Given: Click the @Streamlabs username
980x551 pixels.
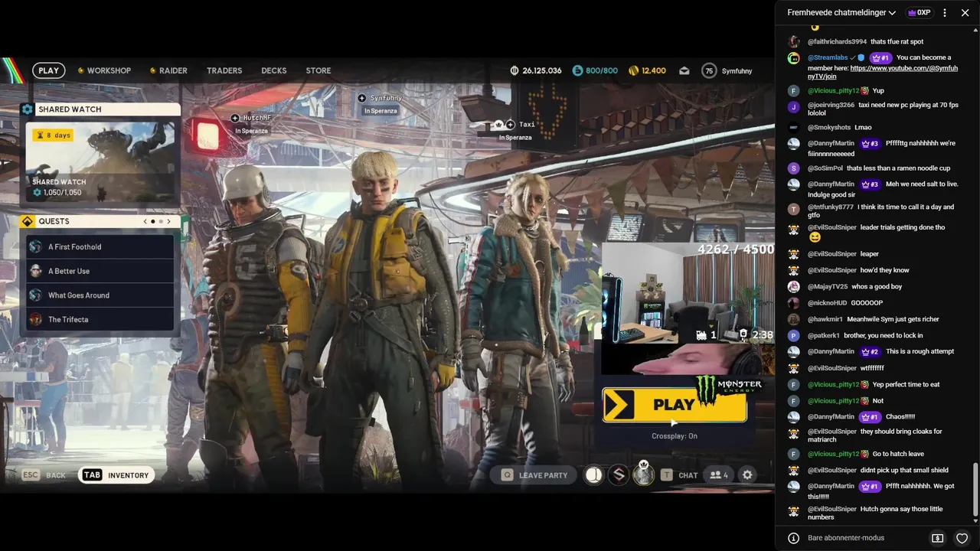Looking at the screenshot, I should pyautogui.click(x=826, y=57).
